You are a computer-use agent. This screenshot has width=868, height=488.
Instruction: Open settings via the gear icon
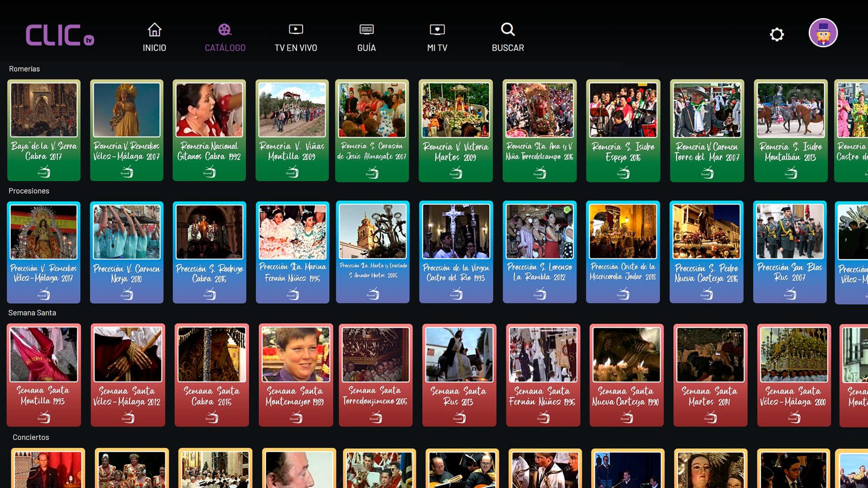[777, 34]
